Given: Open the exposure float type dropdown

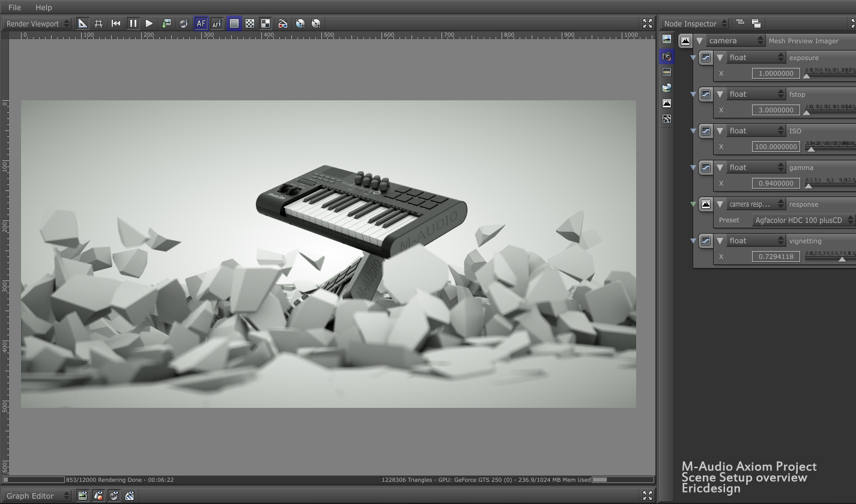Looking at the screenshot, I should pyautogui.click(x=756, y=58).
